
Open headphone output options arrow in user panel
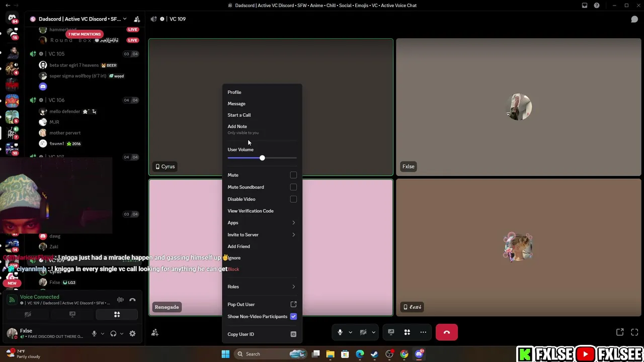121,333
